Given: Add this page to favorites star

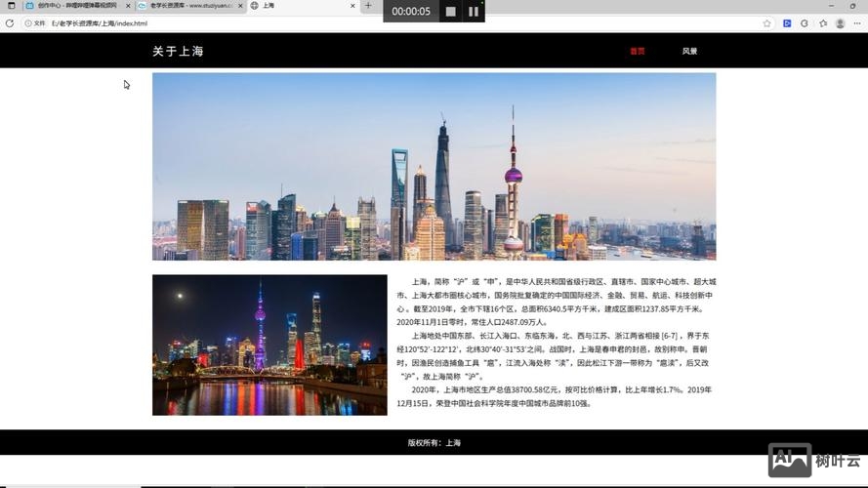Looking at the screenshot, I should (766, 23).
